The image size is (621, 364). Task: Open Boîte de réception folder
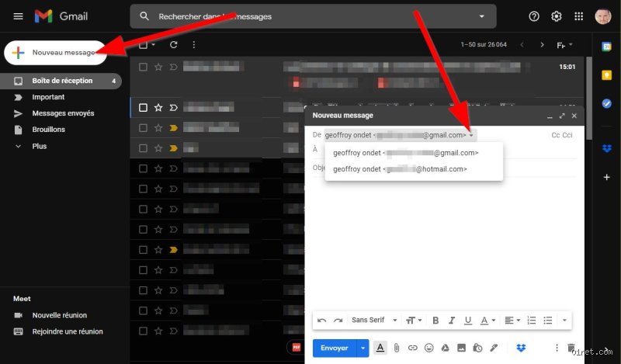point(61,81)
